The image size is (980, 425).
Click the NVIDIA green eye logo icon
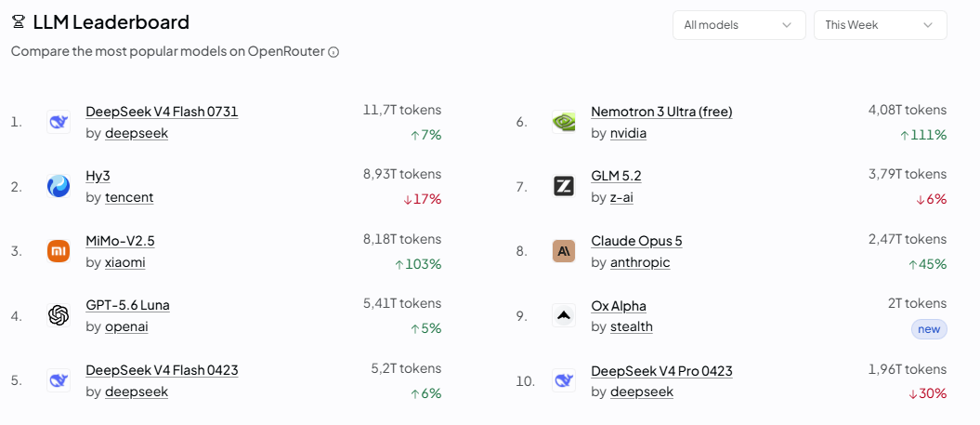563,122
